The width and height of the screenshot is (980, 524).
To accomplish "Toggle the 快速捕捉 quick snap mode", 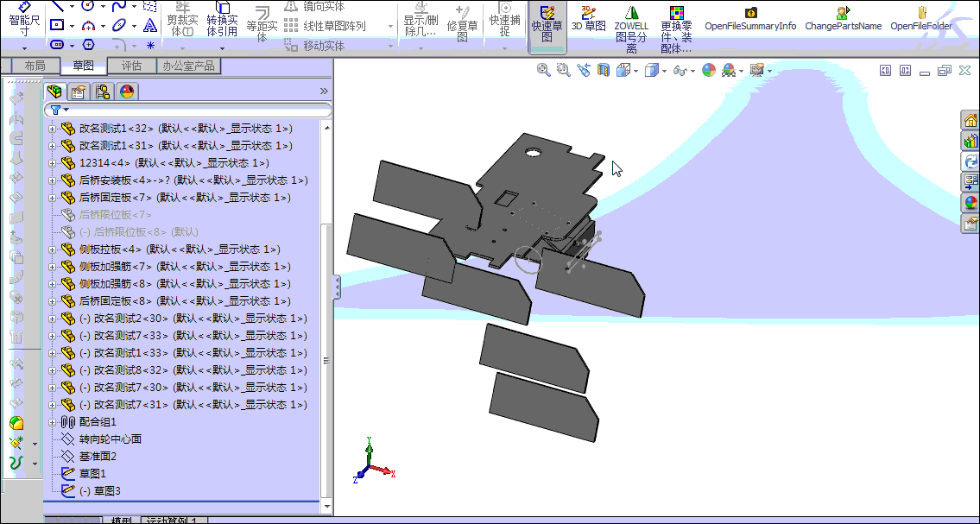I will [503, 23].
